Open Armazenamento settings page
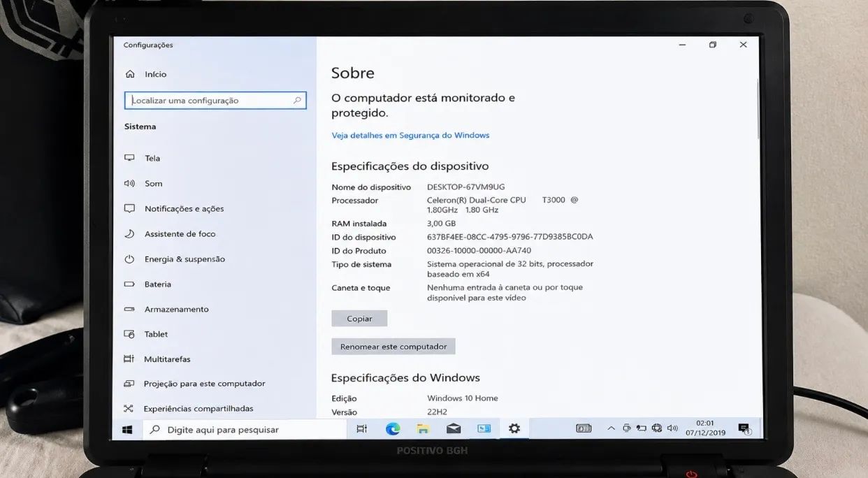 [177, 309]
